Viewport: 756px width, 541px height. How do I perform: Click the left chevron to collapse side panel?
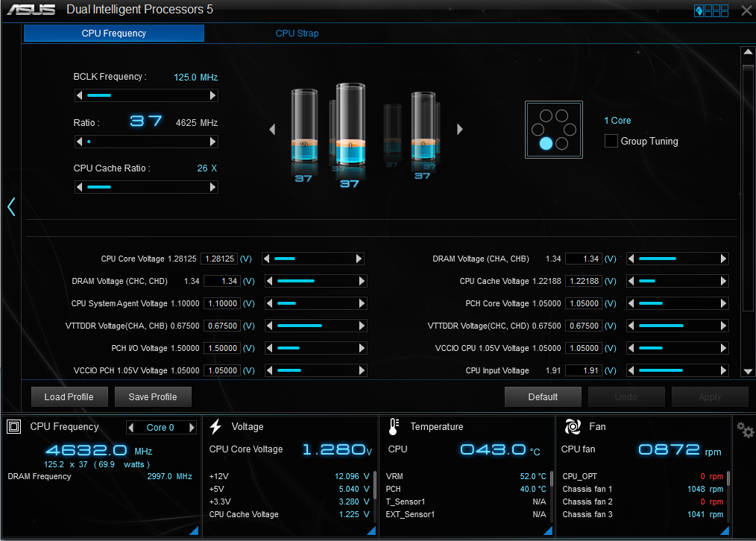pyautogui.click(x=12, y=206)
